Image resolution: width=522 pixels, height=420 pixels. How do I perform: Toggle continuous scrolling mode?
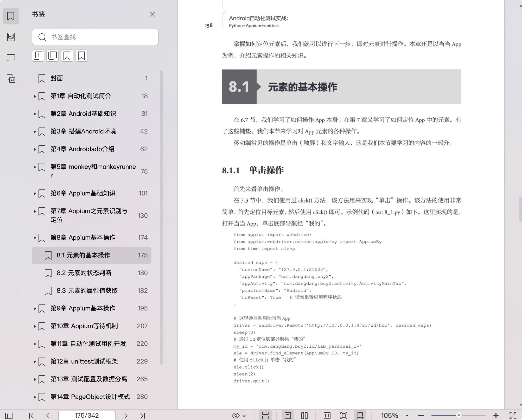pos(265,416)
